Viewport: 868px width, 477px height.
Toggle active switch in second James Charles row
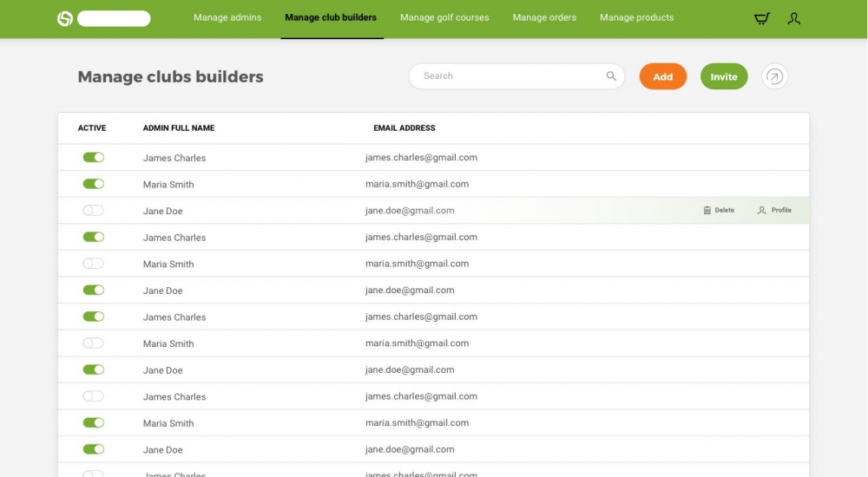[93, 237]
